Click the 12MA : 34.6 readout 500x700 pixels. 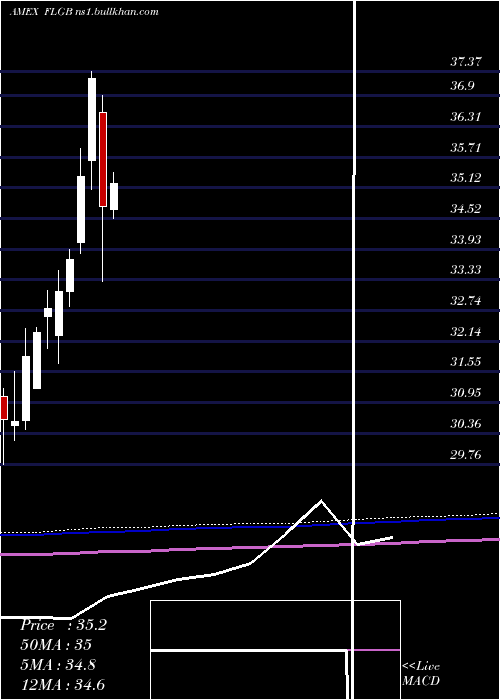coord(62,684)
